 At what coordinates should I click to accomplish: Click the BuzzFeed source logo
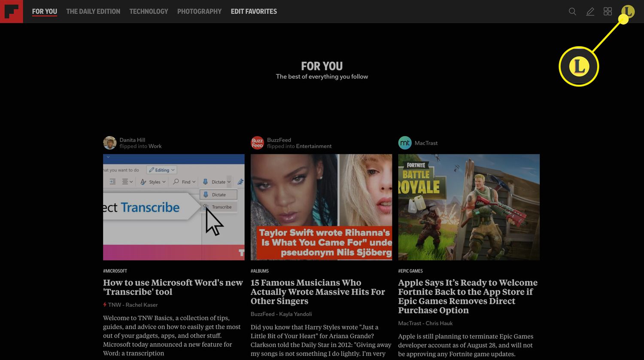257,143
